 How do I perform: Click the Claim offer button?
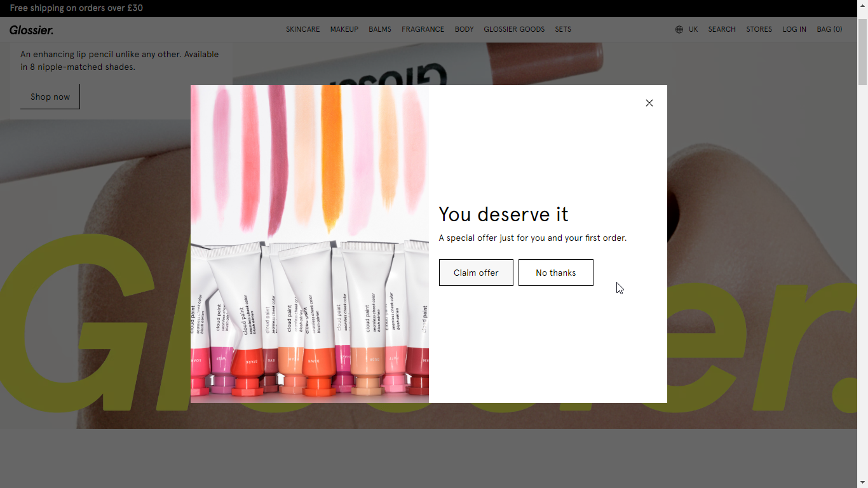[x=476, y=273]
